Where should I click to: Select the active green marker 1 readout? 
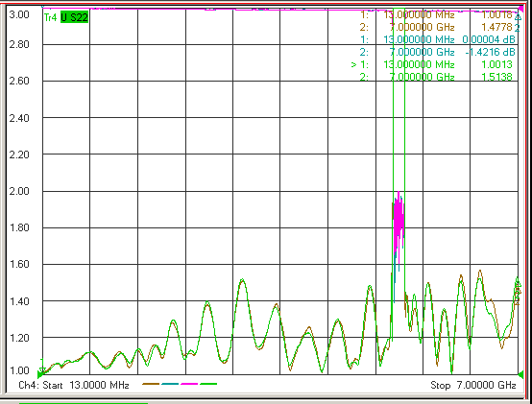pyautogui.click(x=431, y=64)
